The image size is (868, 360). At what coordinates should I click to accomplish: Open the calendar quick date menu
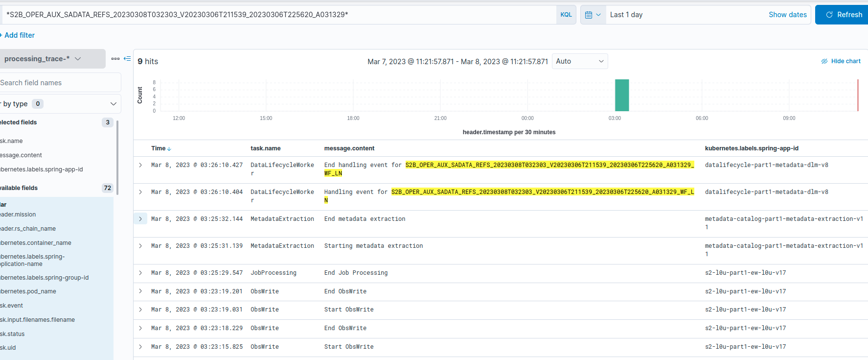click(x=593, y=15)
